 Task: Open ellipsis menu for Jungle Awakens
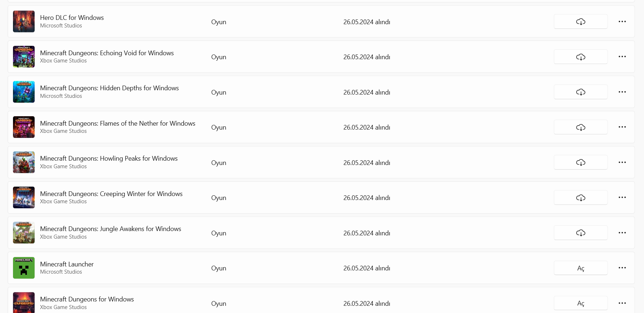coord(622,233)
